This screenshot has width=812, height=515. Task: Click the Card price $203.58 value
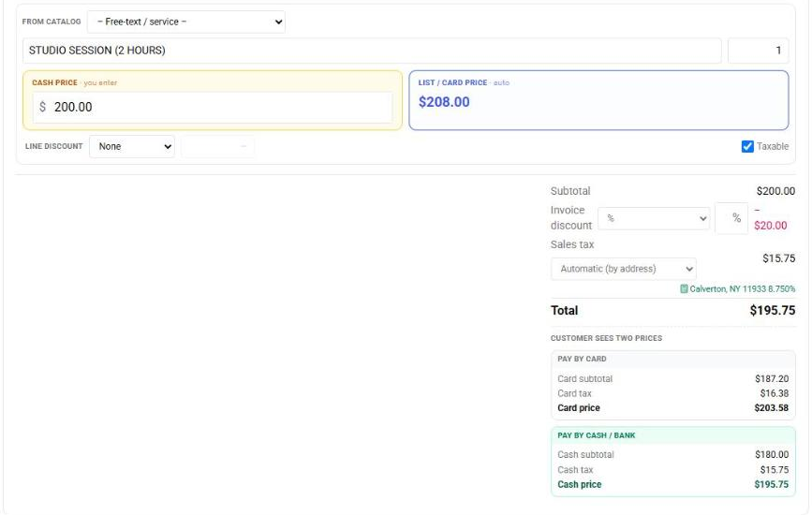point(771,408)
